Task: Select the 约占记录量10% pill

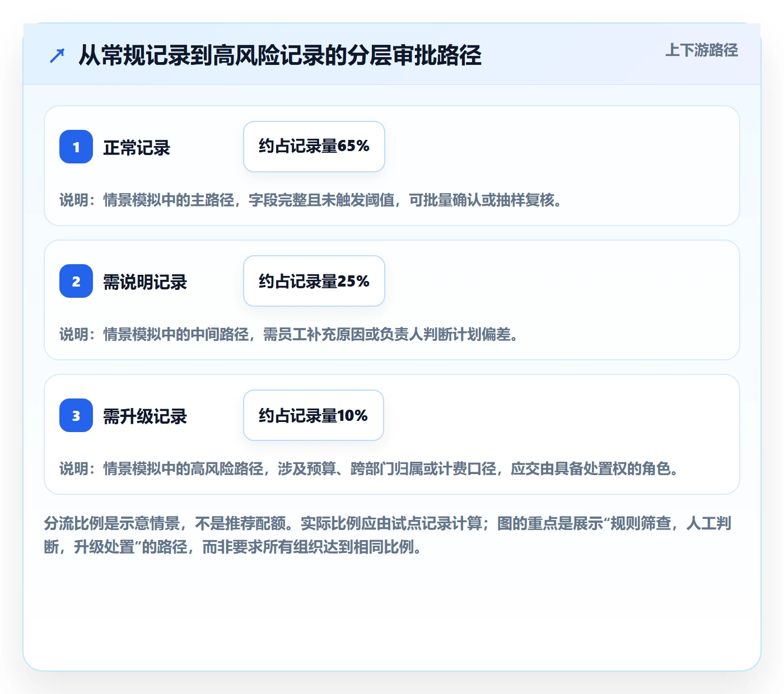Action: coord(314,415)
